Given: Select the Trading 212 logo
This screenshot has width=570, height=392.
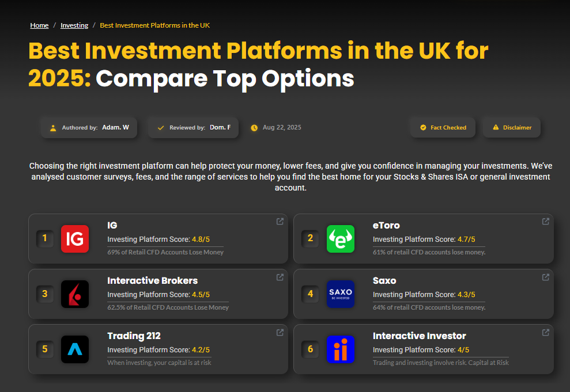Looking at the screenshot, I should 74,349.
